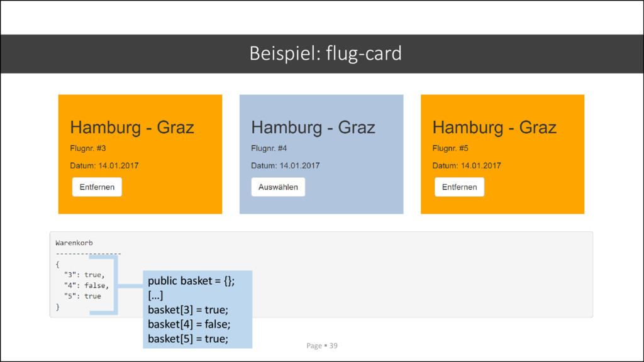
Task: Select the blue Flugnr. #4 card
Action: 321,155
